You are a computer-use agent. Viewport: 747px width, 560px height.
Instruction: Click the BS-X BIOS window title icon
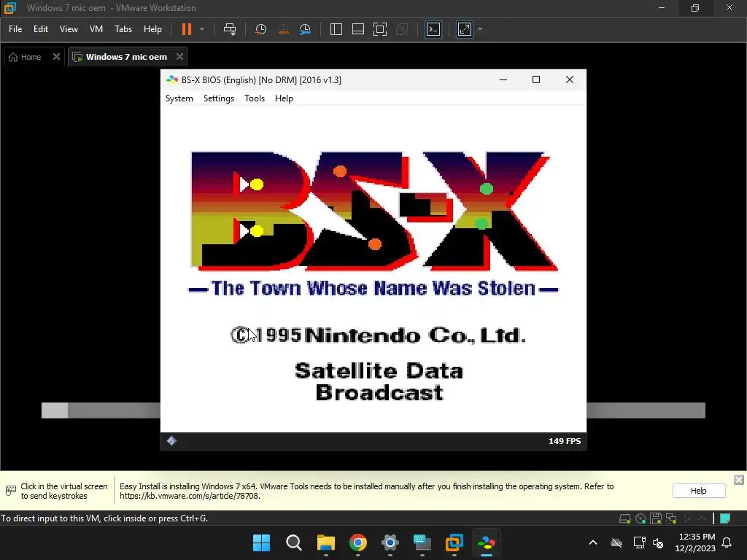point(172,79)
